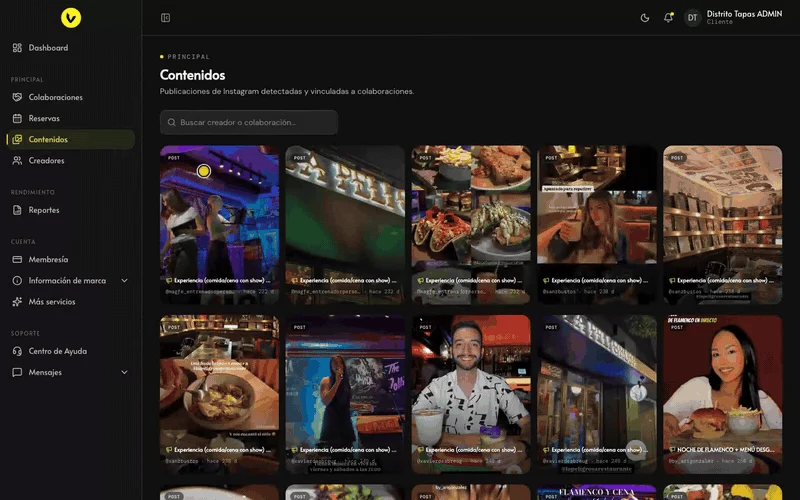Click the DT user avatar
Image resolution: width=800 pixels, height=500 pixels.
(x=692, y=18)
